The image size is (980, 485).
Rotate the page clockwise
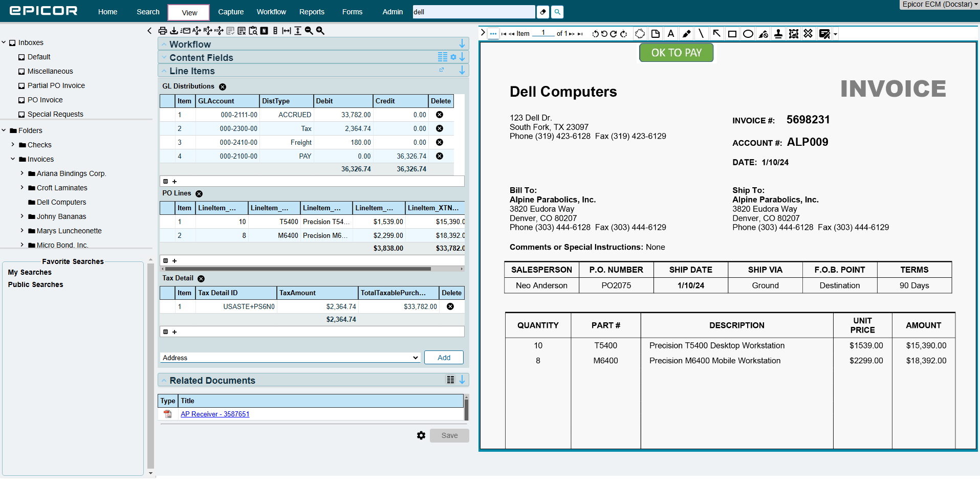pos(613,34)
